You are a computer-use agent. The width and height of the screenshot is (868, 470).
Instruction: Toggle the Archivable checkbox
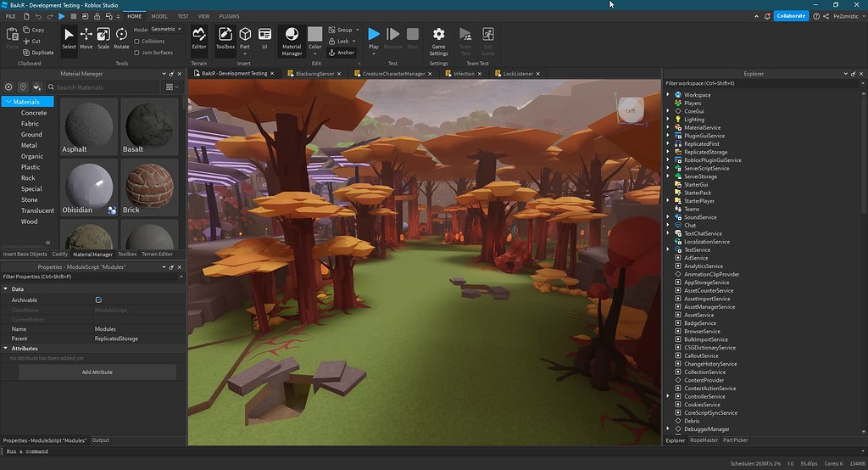(98, 299)
